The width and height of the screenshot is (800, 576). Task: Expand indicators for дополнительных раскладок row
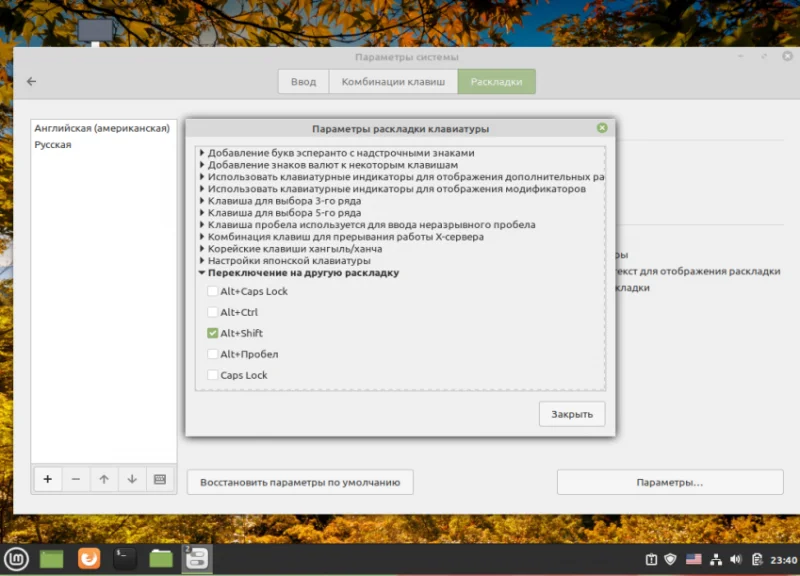(202, 177)
